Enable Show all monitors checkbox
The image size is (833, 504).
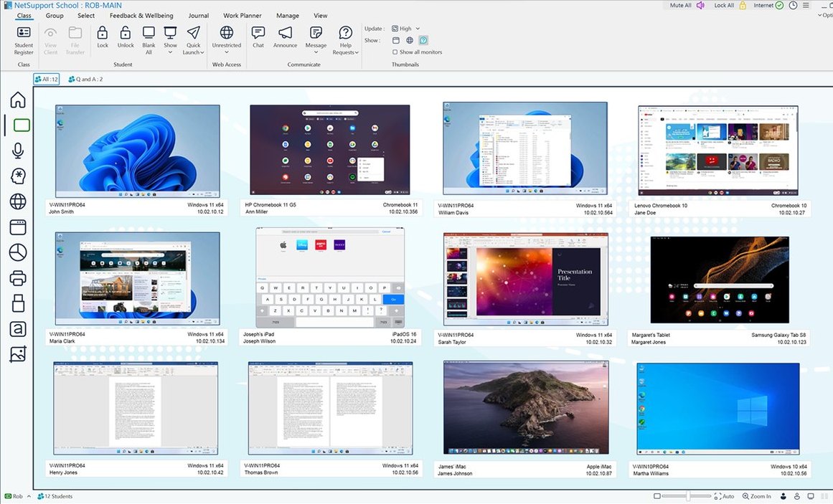[395, 52]
